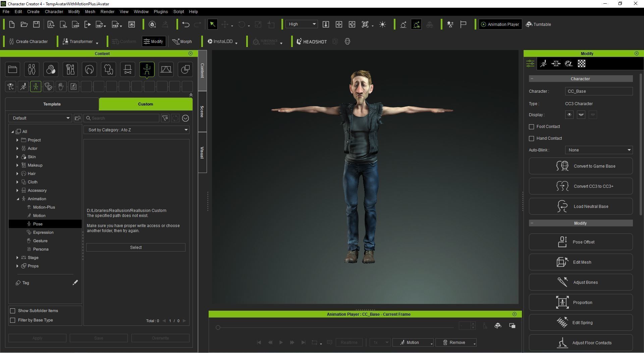Open the checkerboard Material tab in Modify
644x353 pixels.
pyautogui.click(x=581, y=63)
